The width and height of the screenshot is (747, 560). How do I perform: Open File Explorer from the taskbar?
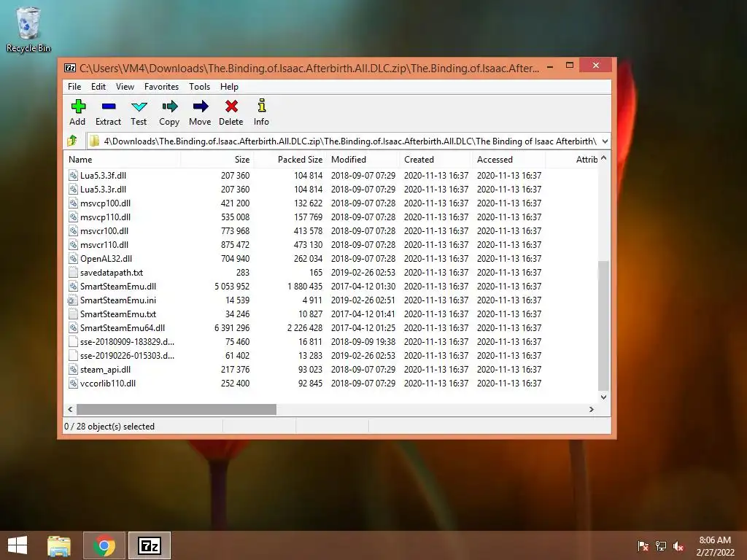tap(59, 545)
